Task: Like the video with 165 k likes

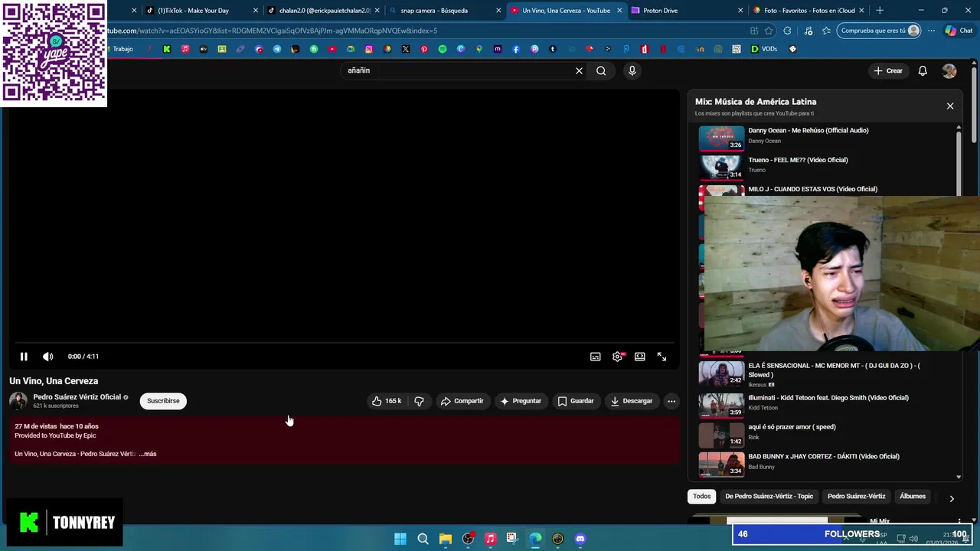Action: [x=387, y=401]
